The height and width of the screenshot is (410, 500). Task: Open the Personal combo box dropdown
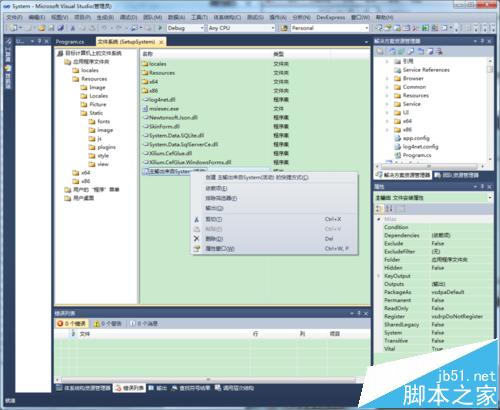(367, 28)
